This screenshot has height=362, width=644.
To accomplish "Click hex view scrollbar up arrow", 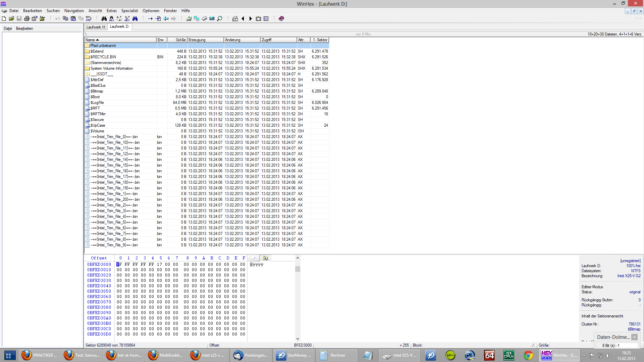I will click(298, 258).
